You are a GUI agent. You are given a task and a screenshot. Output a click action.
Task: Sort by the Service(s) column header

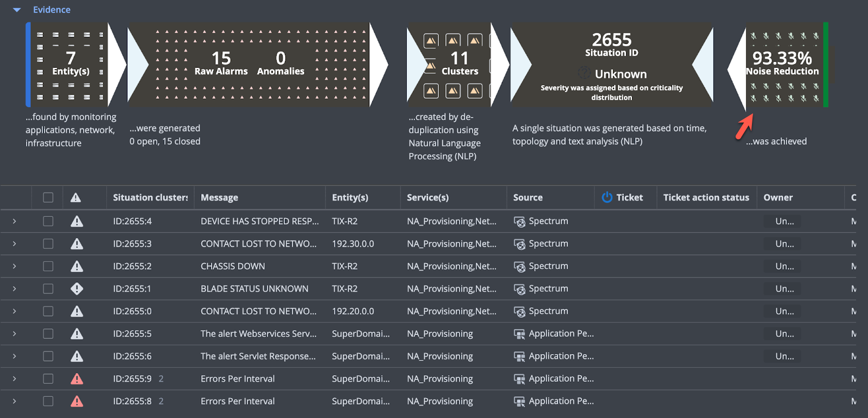(427, 197)
